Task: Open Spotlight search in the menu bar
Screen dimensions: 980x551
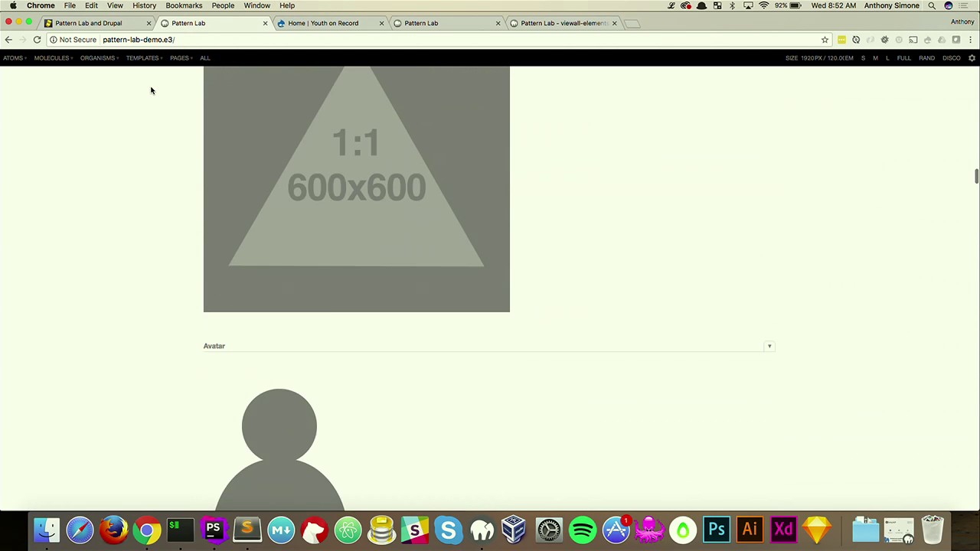Action: pos(932,5)
